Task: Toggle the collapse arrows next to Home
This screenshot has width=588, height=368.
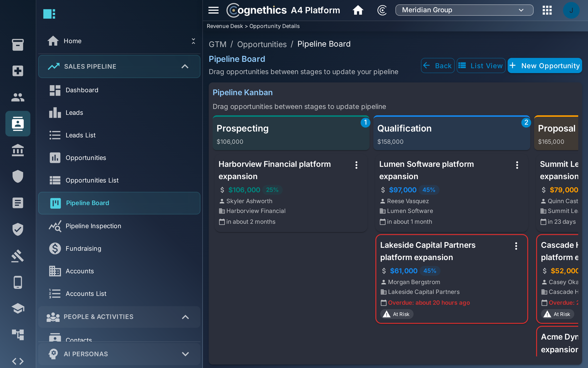Action: pos(193,41)
